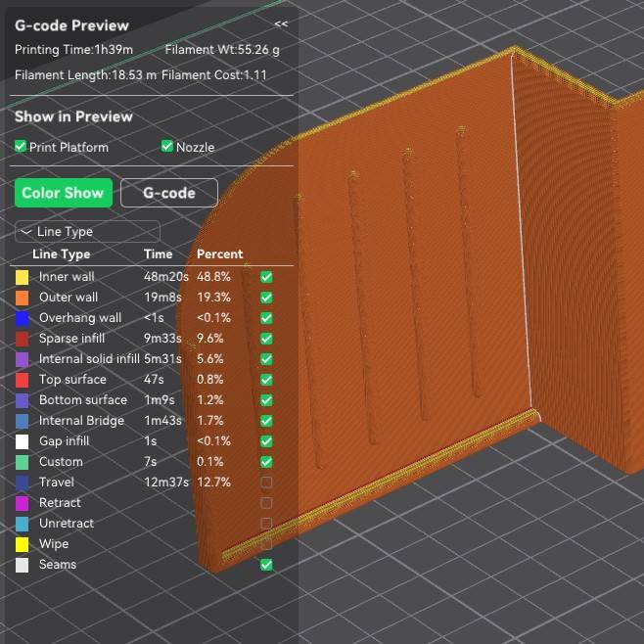Click the white seam line on model

[x=522, y=230]
